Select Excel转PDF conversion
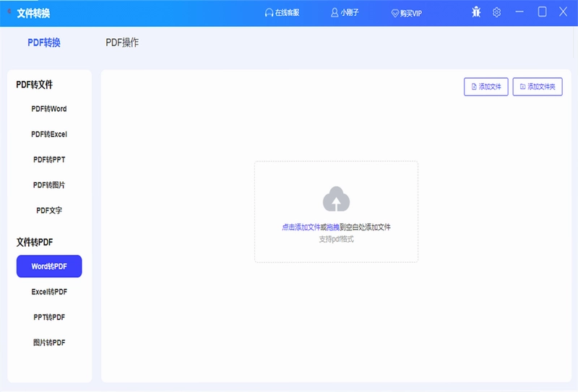Screen dimensions: 578x392 49,292
